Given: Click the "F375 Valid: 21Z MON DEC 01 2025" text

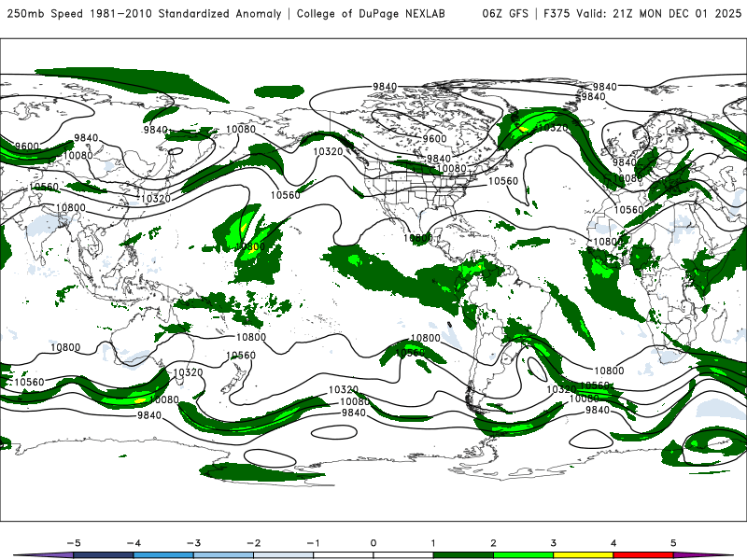Looking at the screenshot, I should point(642,13).
